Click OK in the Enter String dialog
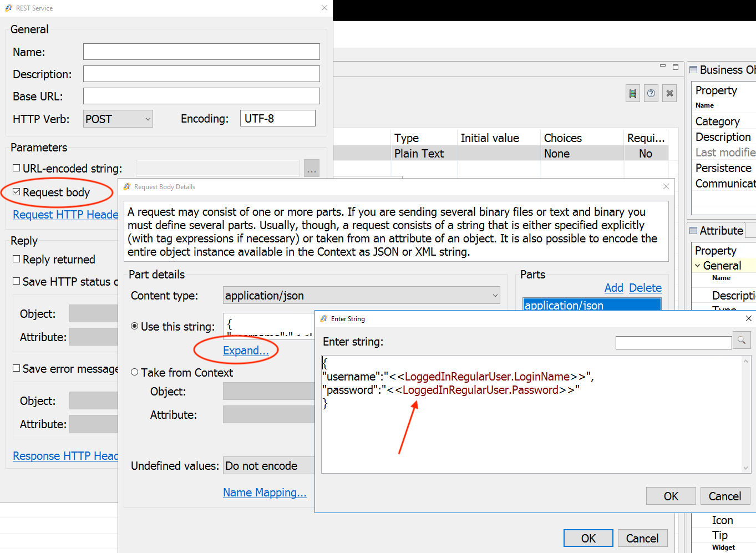The height and width of the screenshot is (553, 756). click(x=671, y=496)
